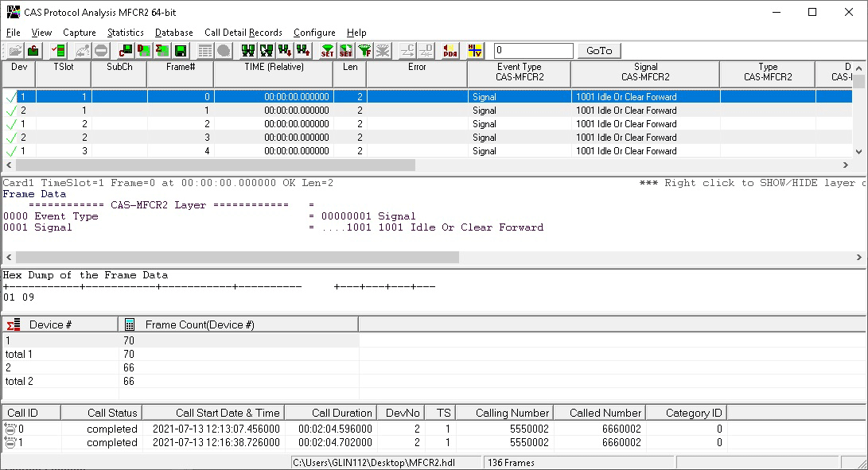868x470 pixels.
Task: Click the grayed 'C' arrow toolbar icon
Action: click(407, 51)
